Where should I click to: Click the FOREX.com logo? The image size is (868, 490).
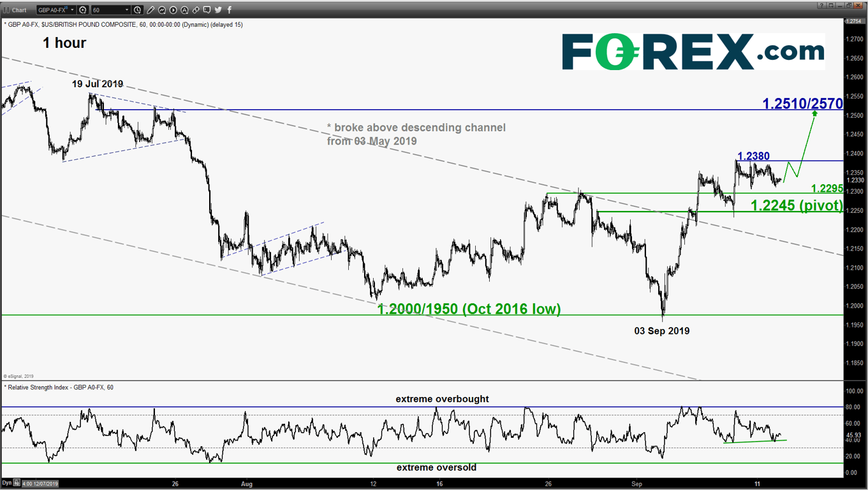(x=693, y=52)
